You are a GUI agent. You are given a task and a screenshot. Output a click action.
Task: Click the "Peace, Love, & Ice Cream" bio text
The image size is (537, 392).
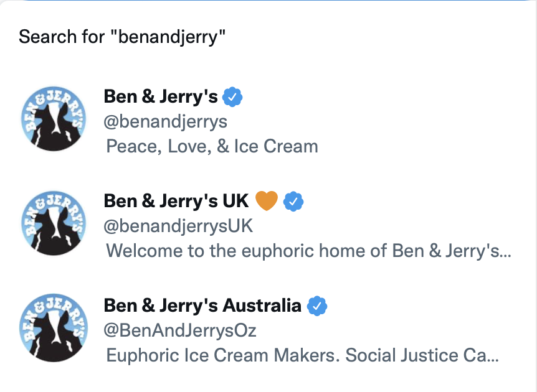(x=212, y=146)
